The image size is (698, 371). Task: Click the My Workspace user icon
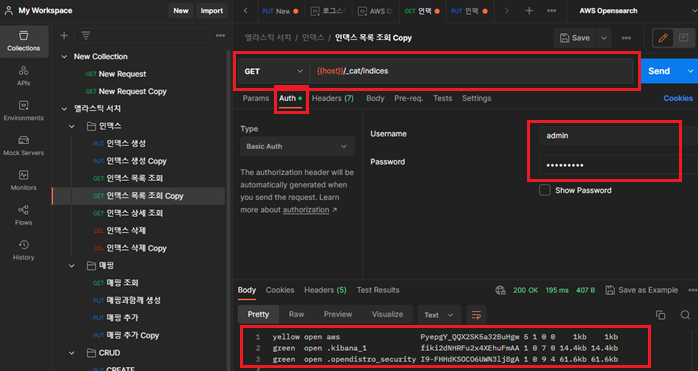click(8, 11)
